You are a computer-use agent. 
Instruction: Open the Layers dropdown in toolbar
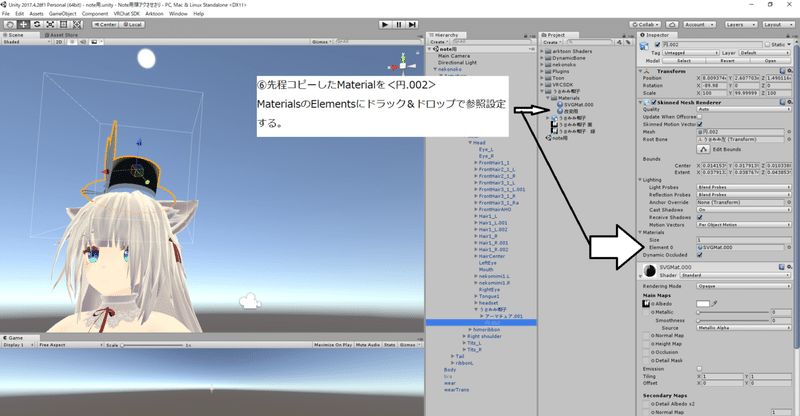(739, 25)
